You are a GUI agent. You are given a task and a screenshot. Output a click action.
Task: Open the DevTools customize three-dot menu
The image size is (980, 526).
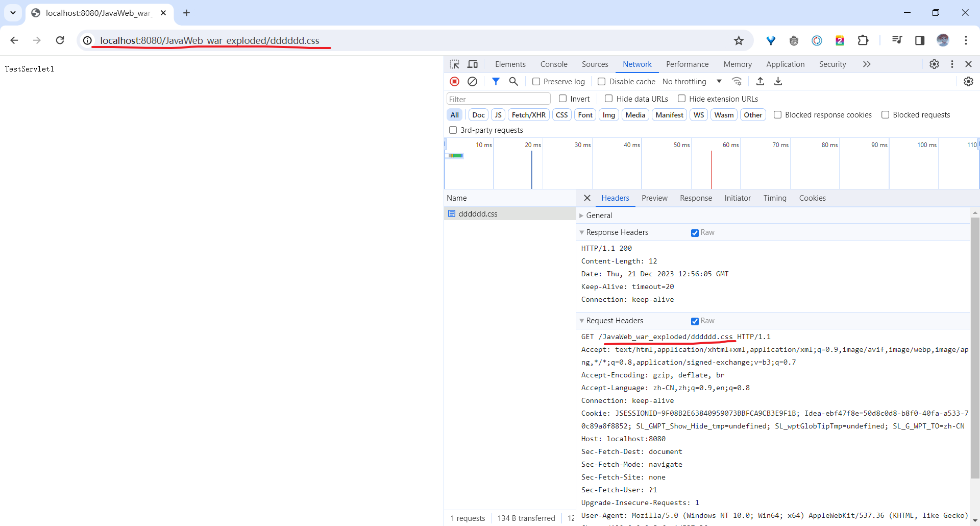pyautogui.click(x=952, y=64)
